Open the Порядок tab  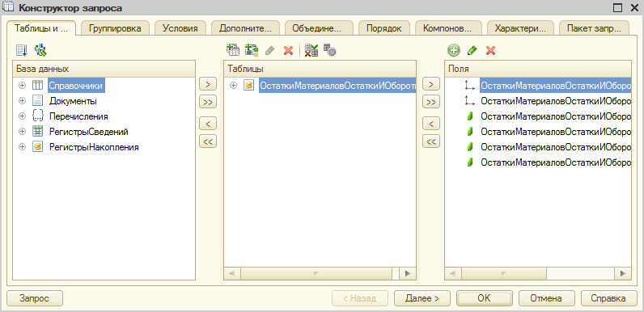(x=383, y=28)
